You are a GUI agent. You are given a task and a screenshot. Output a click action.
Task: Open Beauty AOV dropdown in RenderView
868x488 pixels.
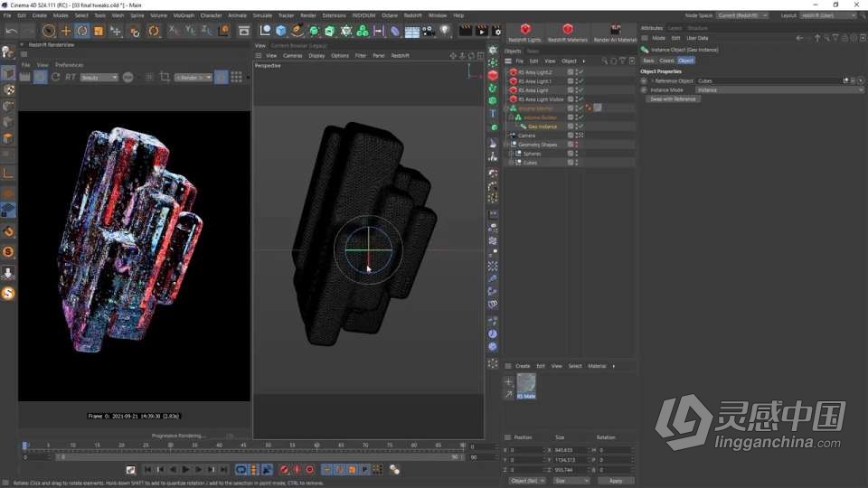coord(99,78)
